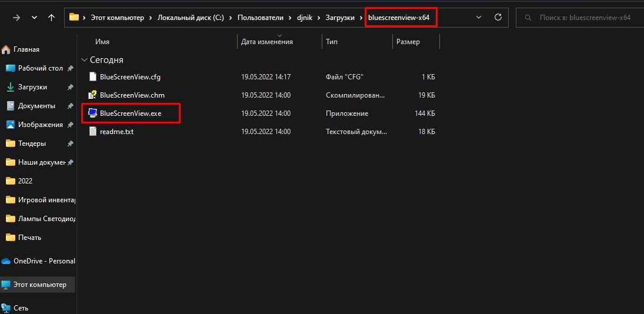
Task: Open 'Игровой инвентар' folder in sidebar
Action: [47, 200]
